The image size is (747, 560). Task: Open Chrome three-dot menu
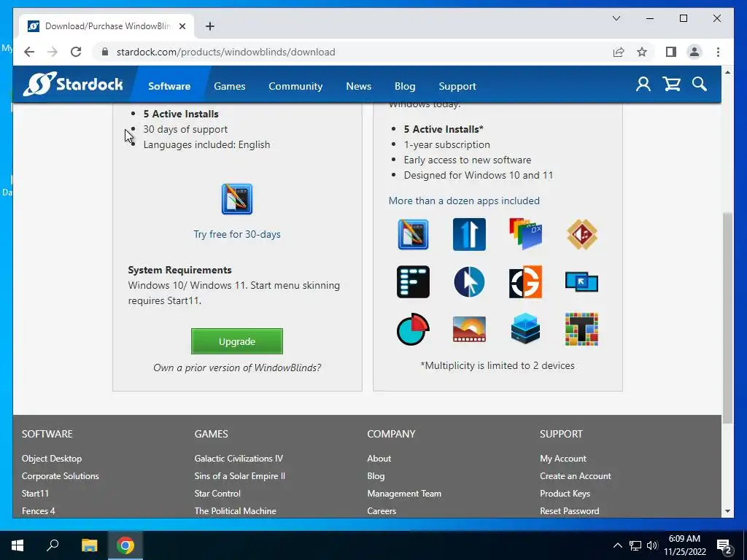[718, 52]
